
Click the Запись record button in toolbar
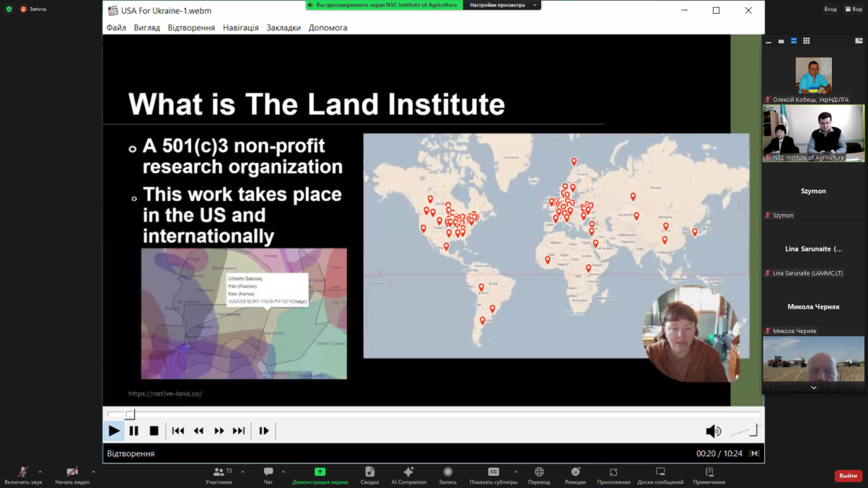point(447,475)
